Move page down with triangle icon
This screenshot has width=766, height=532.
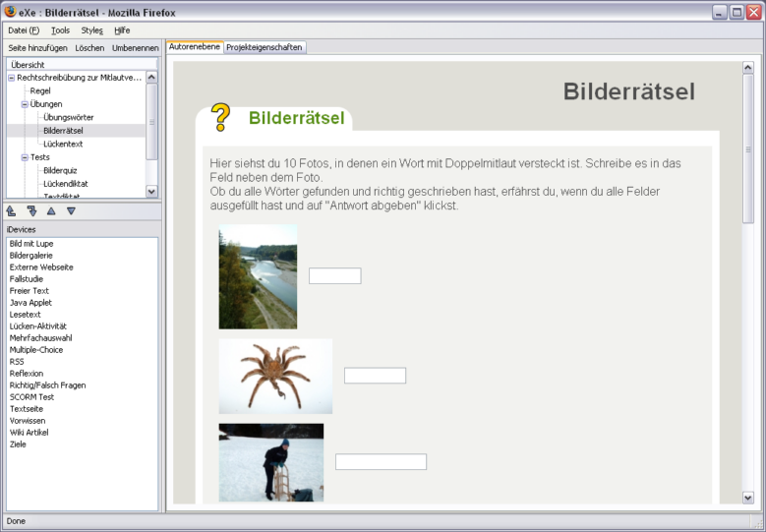[72, 211]
